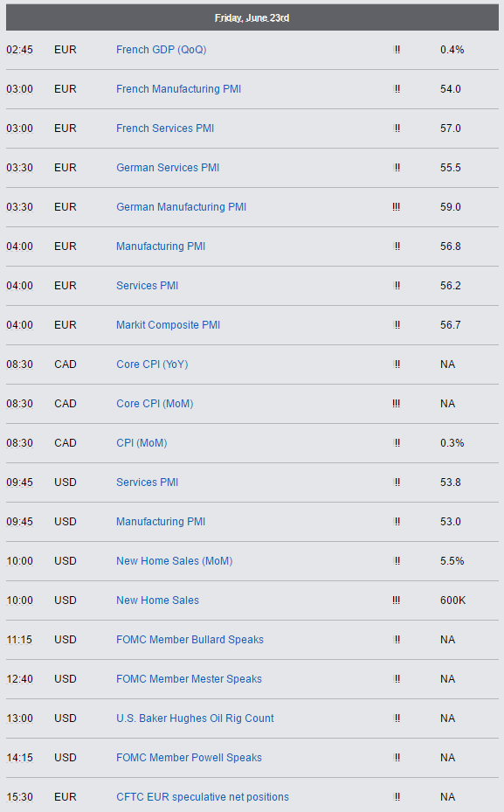Click Core CPI (YoY) link

(x=152, y=364)
